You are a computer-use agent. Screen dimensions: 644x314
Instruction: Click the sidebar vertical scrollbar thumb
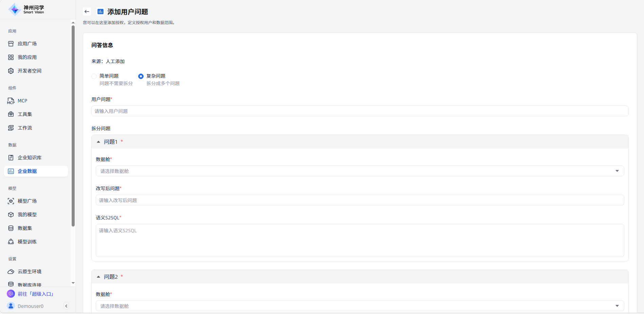[x=73, y=125]
